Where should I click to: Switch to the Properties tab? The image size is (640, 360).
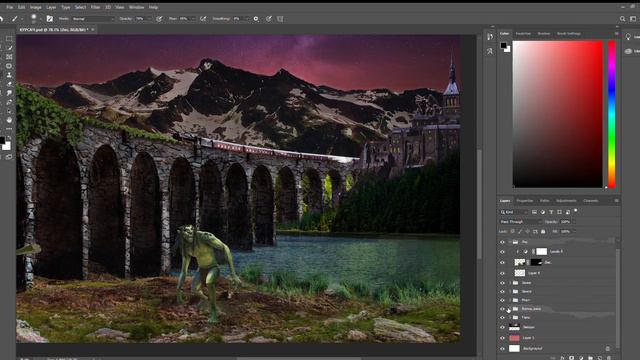(525, 201)
